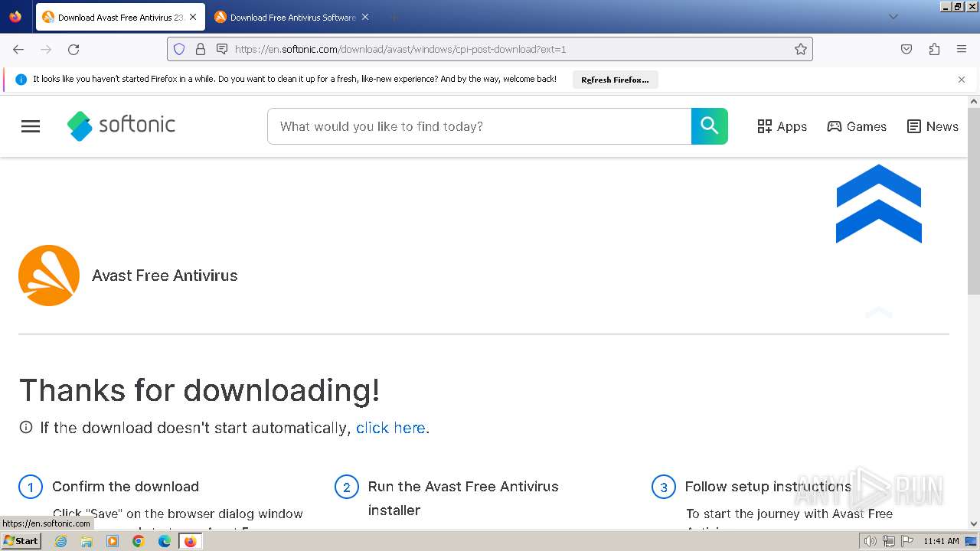This screenshot has height=551, width=980.
Task: Open a new browser tab
Action: coord(394,17)
